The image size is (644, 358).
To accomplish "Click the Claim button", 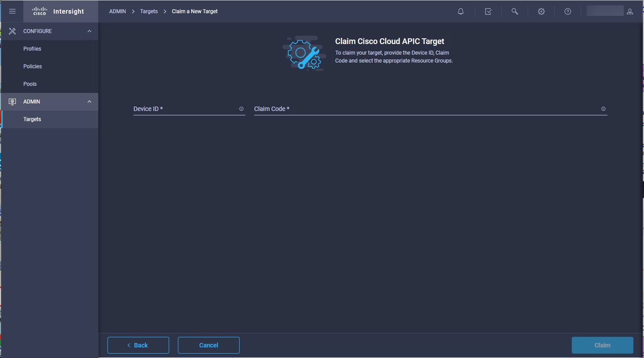I will [603, 345].
